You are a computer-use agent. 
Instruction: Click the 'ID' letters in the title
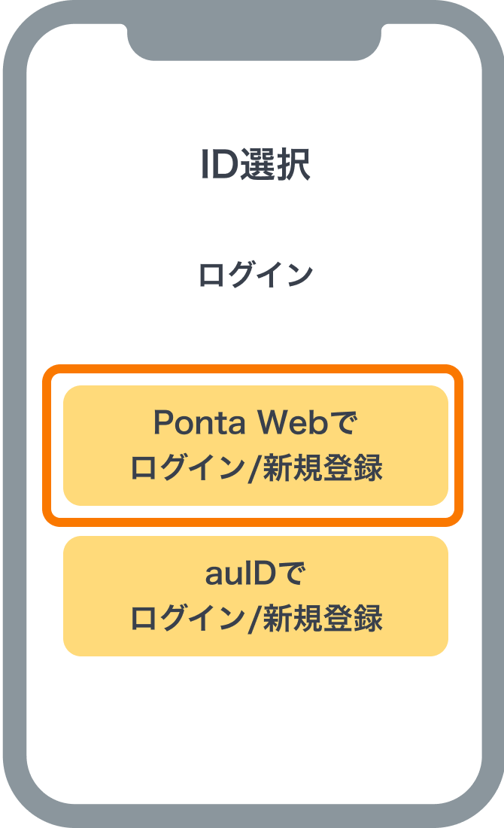[217, 165]
